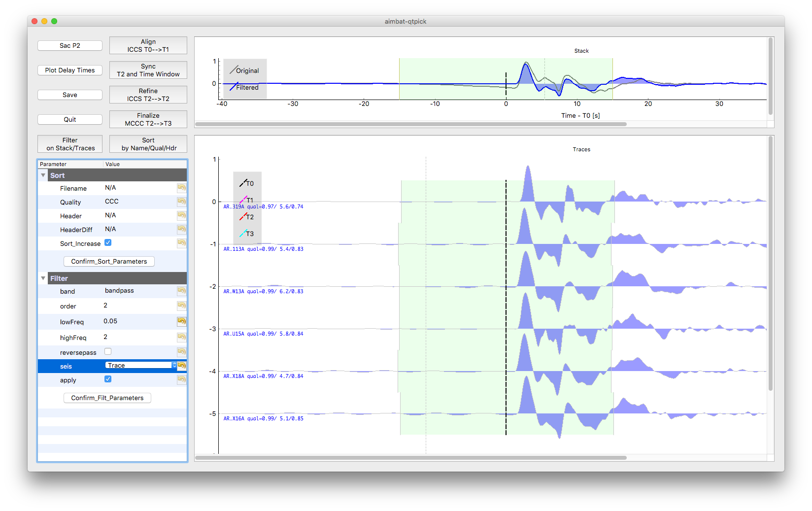Uncheck the apply filter checkbox
Screen dimensions: 812x511
[x=108, y=379]
